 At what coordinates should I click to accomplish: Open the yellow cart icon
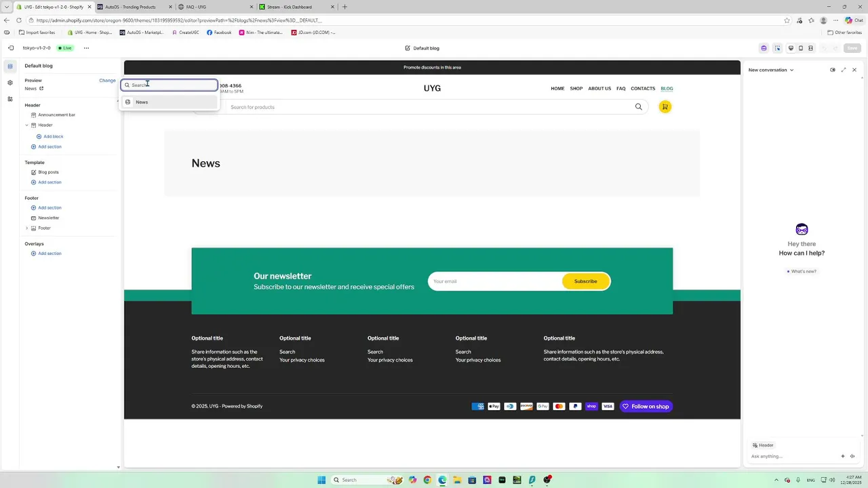tap(665, 107)
